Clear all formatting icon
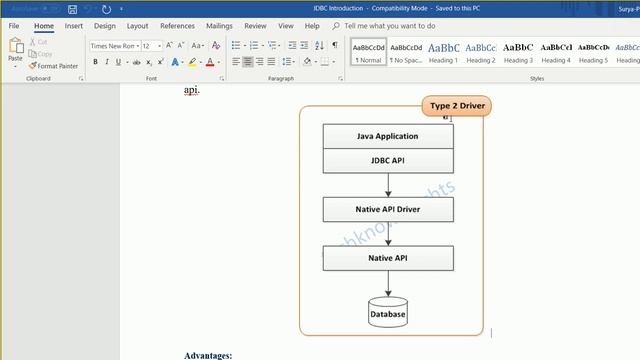Image resolution: width=640 pixels, height=360 pixels. (216, 45)
